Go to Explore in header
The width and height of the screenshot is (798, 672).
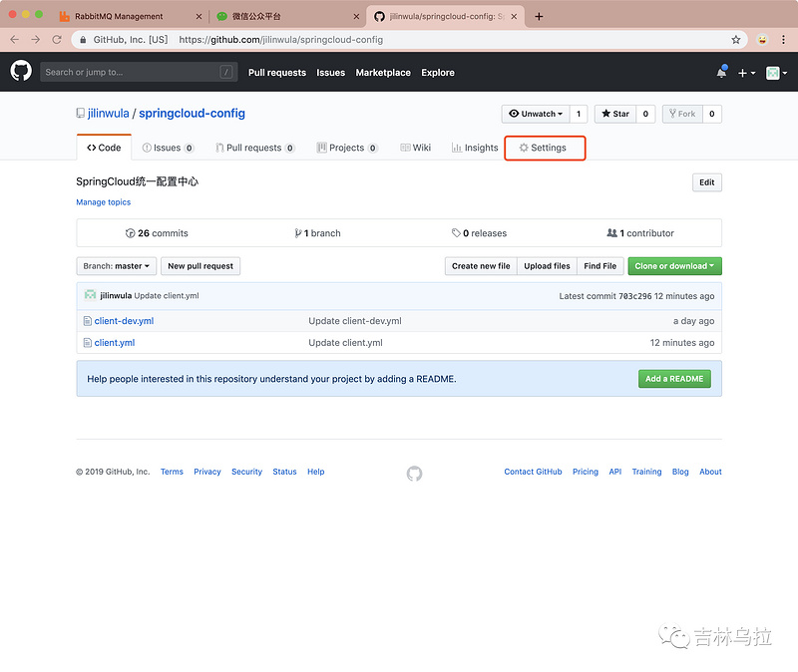[438, 73]
